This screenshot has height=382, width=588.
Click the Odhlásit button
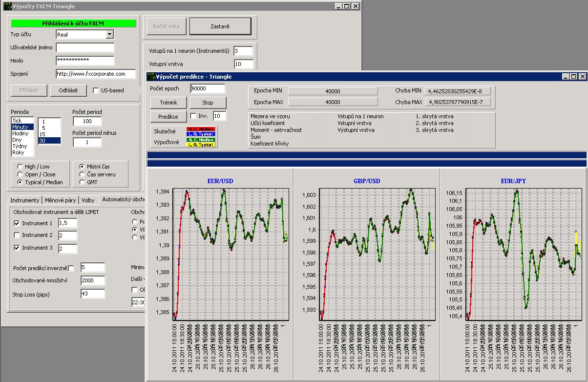coord(68,90)
